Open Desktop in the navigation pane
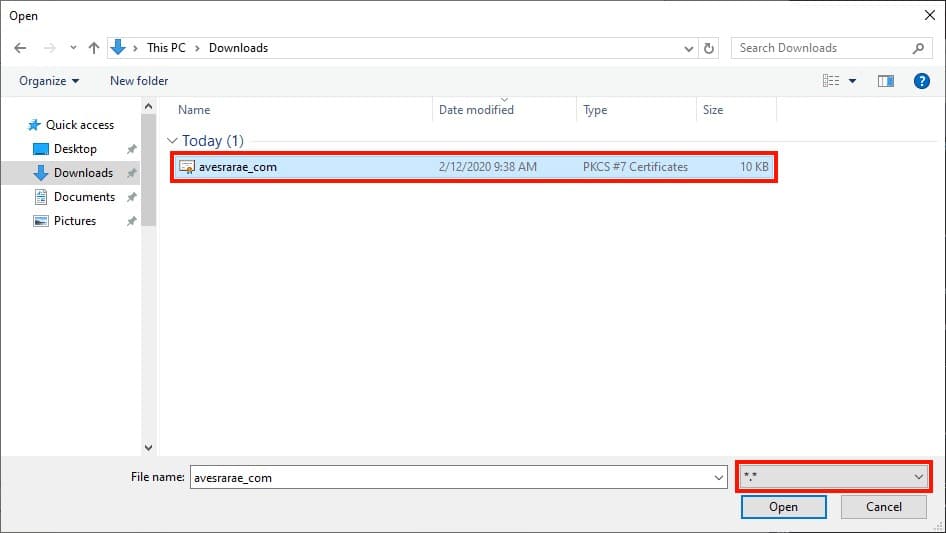 [x=75, y=149]
